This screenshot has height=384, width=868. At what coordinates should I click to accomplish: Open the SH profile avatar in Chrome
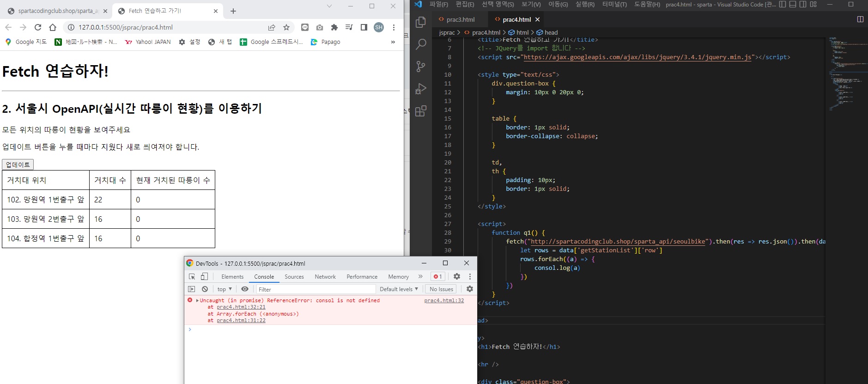click(379, 27)
